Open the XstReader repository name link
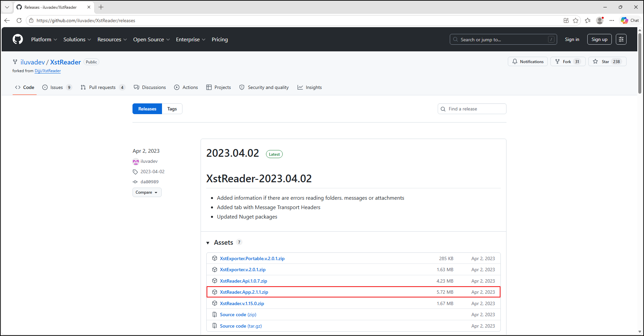The height and width of the screenshot is (336, 644). 65,62
